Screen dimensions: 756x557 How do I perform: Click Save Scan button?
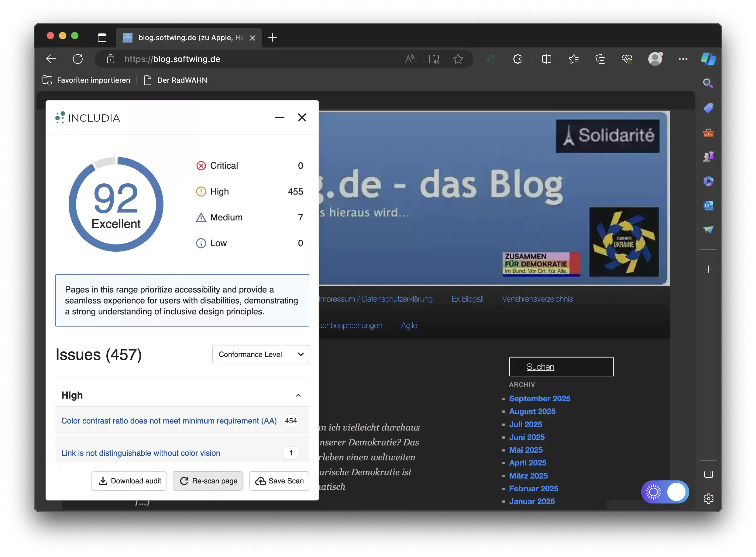click(279, 481)
